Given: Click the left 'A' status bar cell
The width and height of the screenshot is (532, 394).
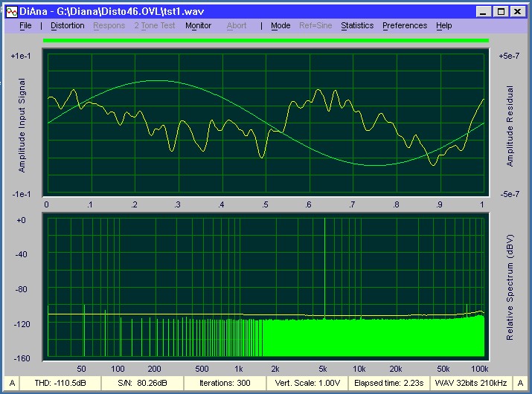Looking at the screenshot, I should (x=12, y=383).
